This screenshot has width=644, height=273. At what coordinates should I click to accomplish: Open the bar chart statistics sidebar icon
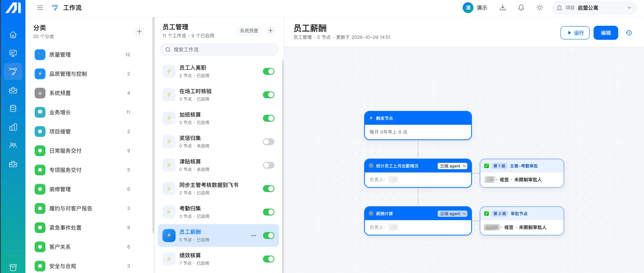pos(13,127)
